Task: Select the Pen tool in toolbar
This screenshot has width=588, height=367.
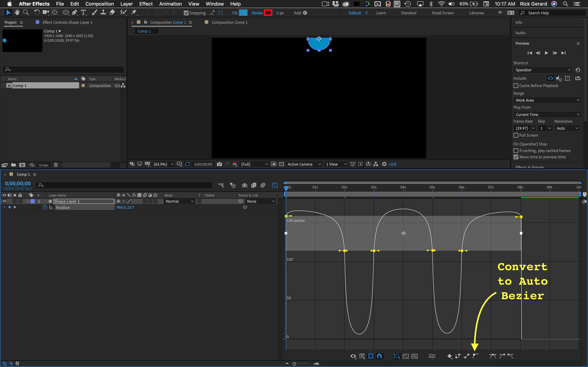Action: tap(75, 12)
